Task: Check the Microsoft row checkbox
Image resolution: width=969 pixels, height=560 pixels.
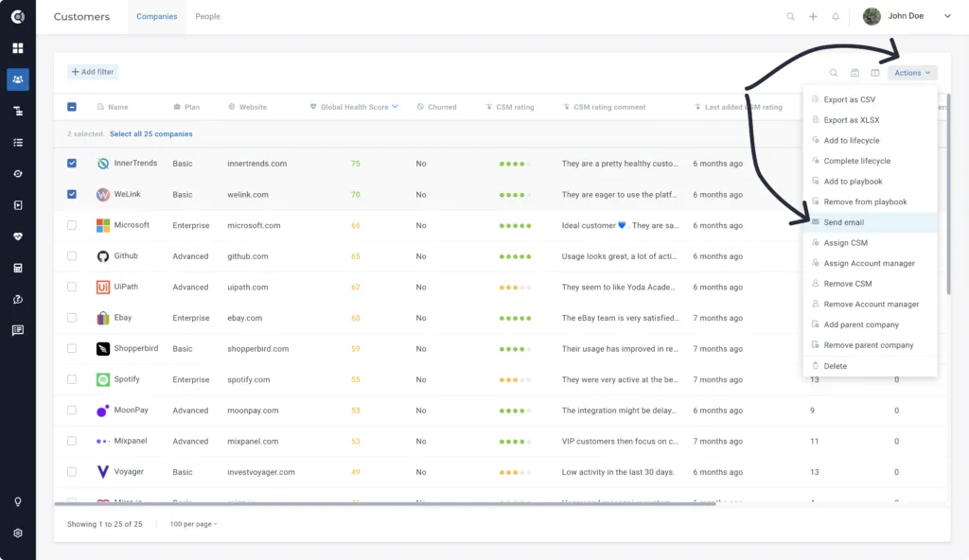Action: click(x=72, y=225)
